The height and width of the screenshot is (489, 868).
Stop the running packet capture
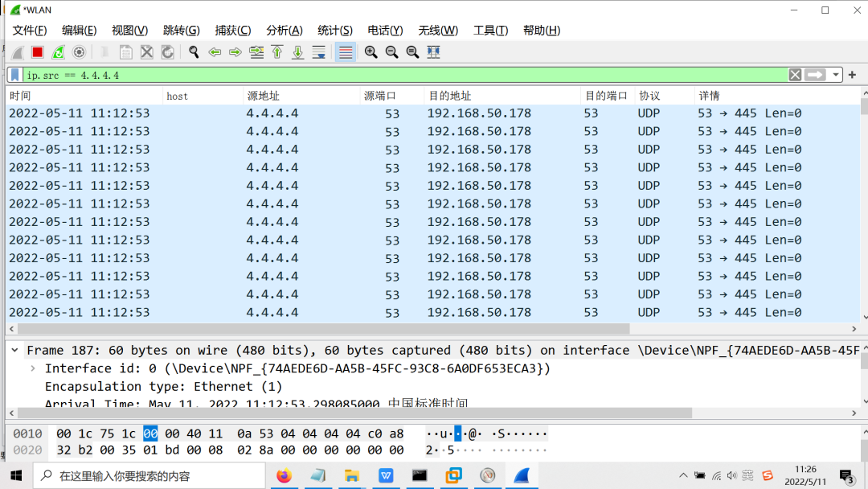(x=37, y=52)
